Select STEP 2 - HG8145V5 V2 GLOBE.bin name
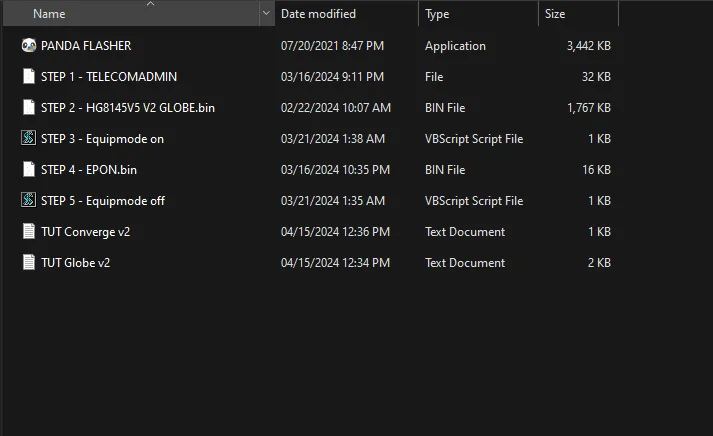This screenshot has width=713, height=436. 128,108
